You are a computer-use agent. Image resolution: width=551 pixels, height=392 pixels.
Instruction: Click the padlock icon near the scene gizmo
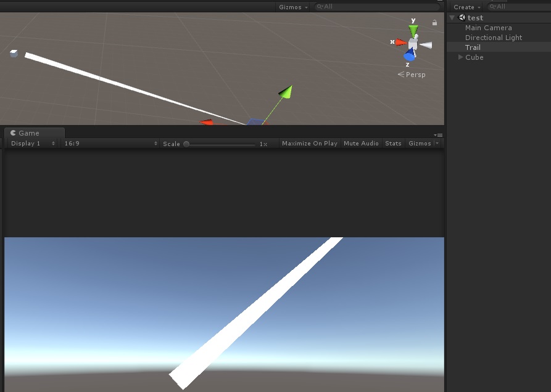434,21
